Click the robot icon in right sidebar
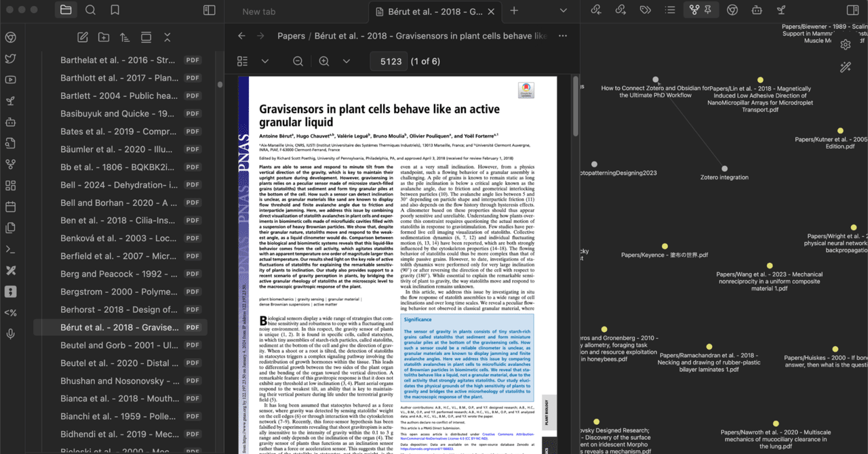This screenshot has height=454, width=868. [x=757, y=10]
